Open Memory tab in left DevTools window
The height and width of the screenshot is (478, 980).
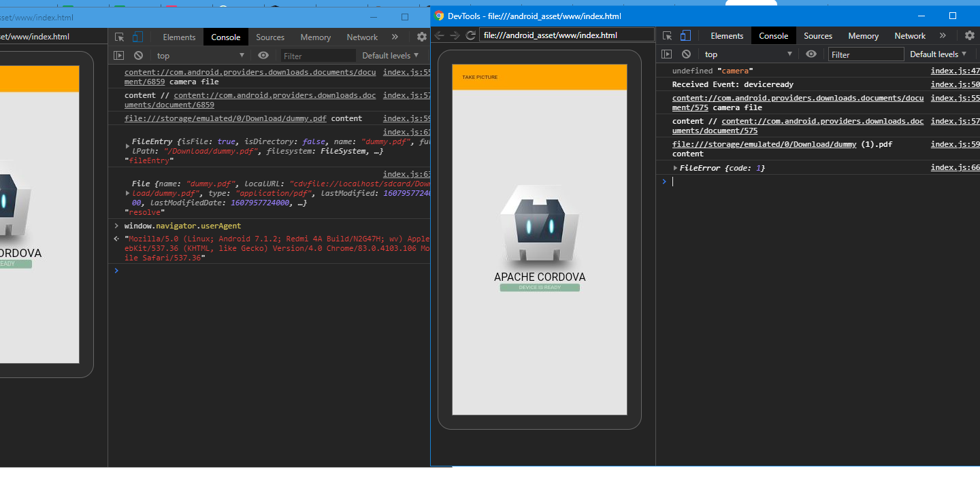point(315,37)
